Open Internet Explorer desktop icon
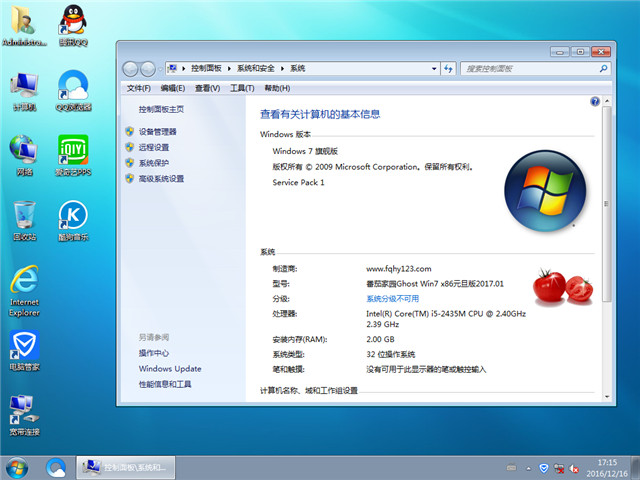640x480 pixels. click(x=24, y=291)
